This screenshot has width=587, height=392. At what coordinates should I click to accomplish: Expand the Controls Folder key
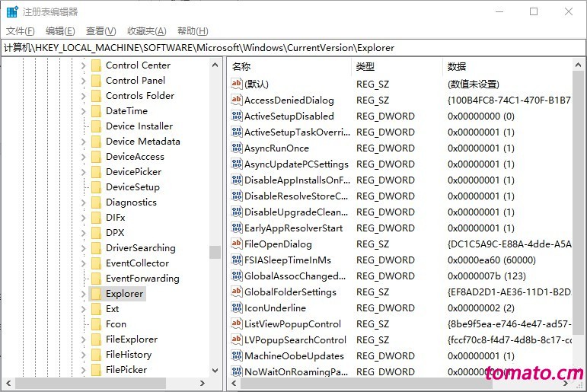[x=84, y=96]
